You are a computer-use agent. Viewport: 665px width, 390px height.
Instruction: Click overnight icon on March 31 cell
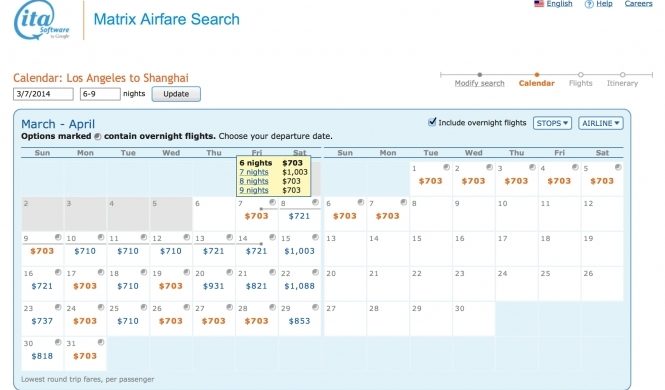(x=101, y=342)
